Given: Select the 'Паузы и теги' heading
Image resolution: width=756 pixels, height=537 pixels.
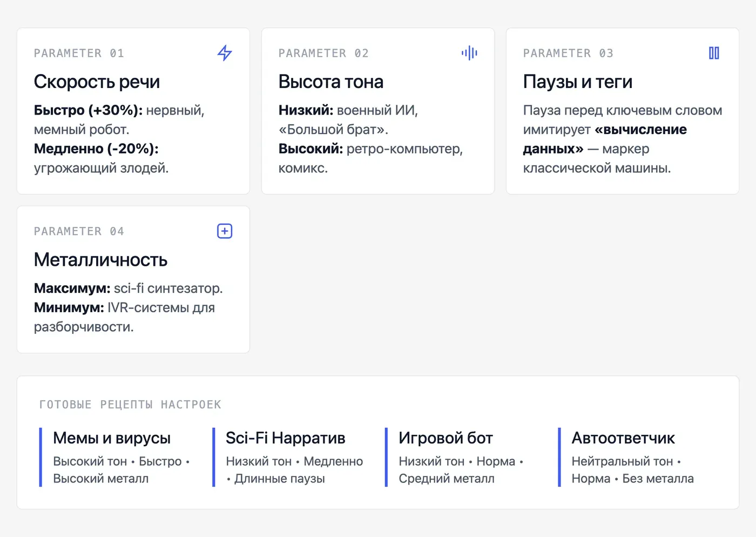Looking at the screenshot, I should (x=578, y=82).
